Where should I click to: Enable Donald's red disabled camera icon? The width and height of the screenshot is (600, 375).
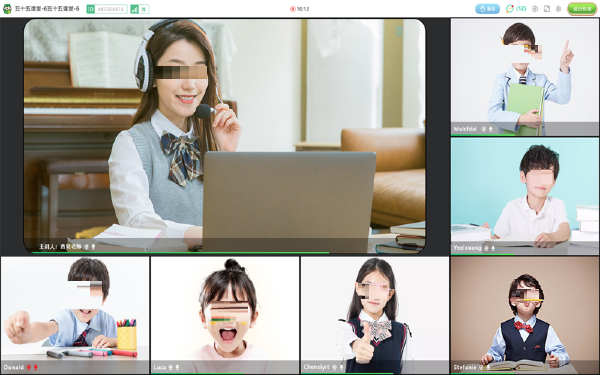point(28,367)
